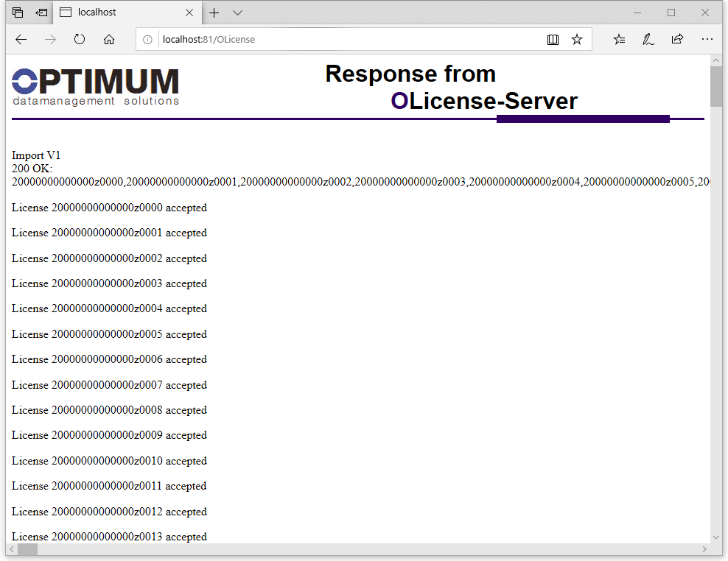Go back to the previous page
The height and width of the screenshot is (561, 728).
21,40
